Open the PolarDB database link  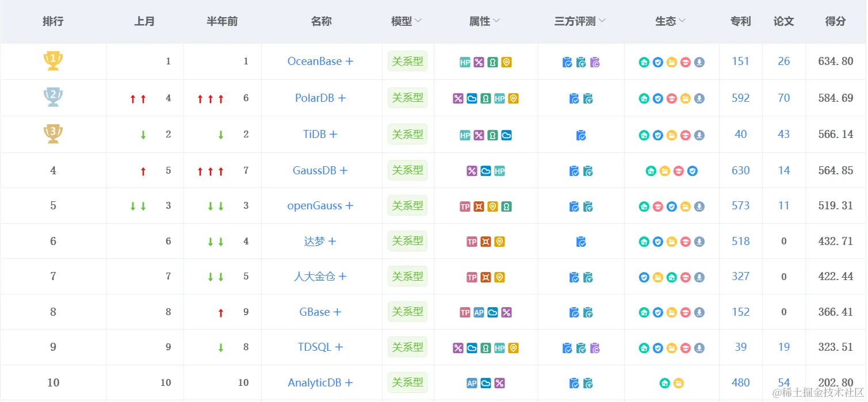point(320,98)
